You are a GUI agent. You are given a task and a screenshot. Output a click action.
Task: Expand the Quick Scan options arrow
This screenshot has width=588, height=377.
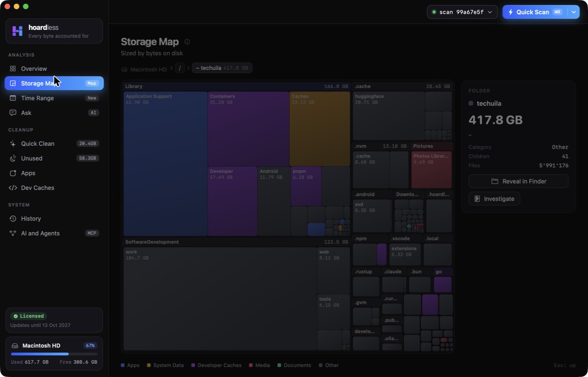[574, 12]
